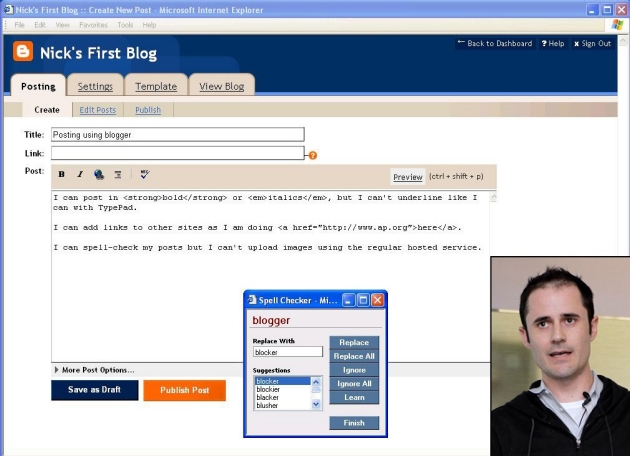Viewport: 630px width, 456px height.
Task: Click inside the Post text area
Action: click(270, 276)
